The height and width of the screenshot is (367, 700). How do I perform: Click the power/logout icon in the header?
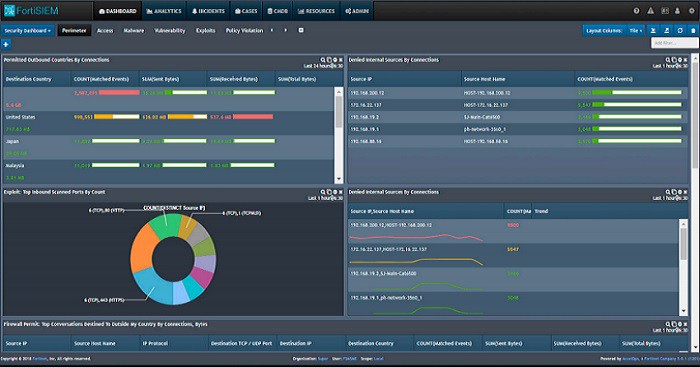point(692,11)
